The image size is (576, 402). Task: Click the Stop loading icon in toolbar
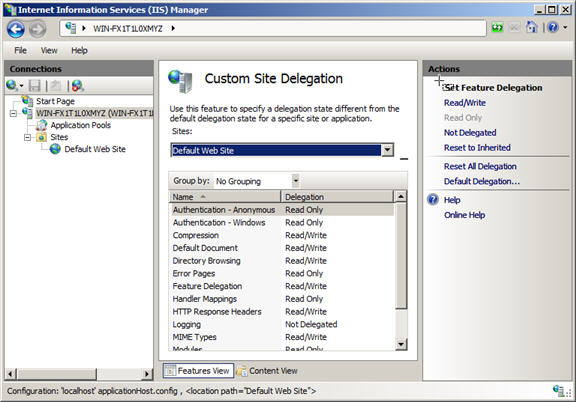tap(514, 28)
